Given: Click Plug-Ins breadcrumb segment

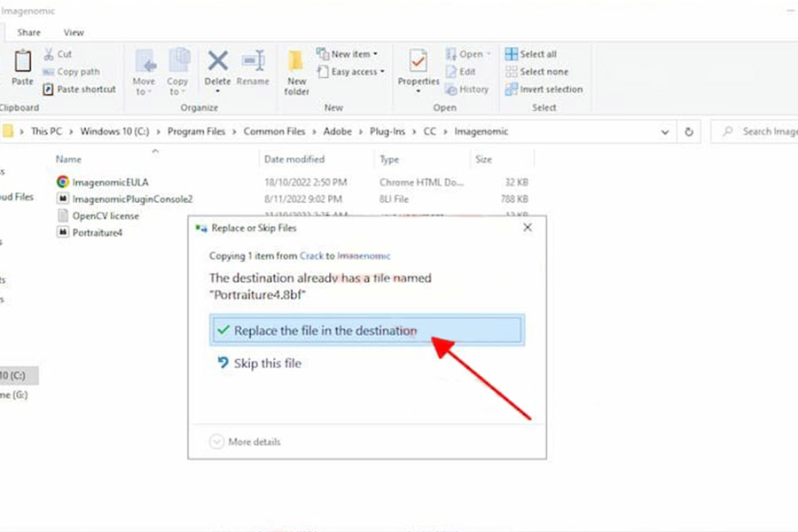Looking at the screenshot, I should pos(387,131).
